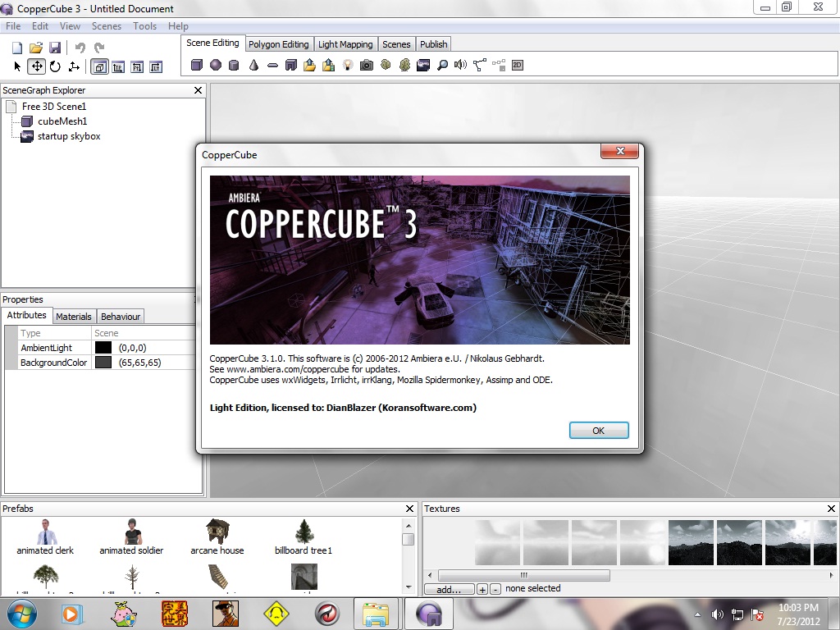The image size is (840, 630).
Task: Close the Prefabs panel
Action: (410, 509)
